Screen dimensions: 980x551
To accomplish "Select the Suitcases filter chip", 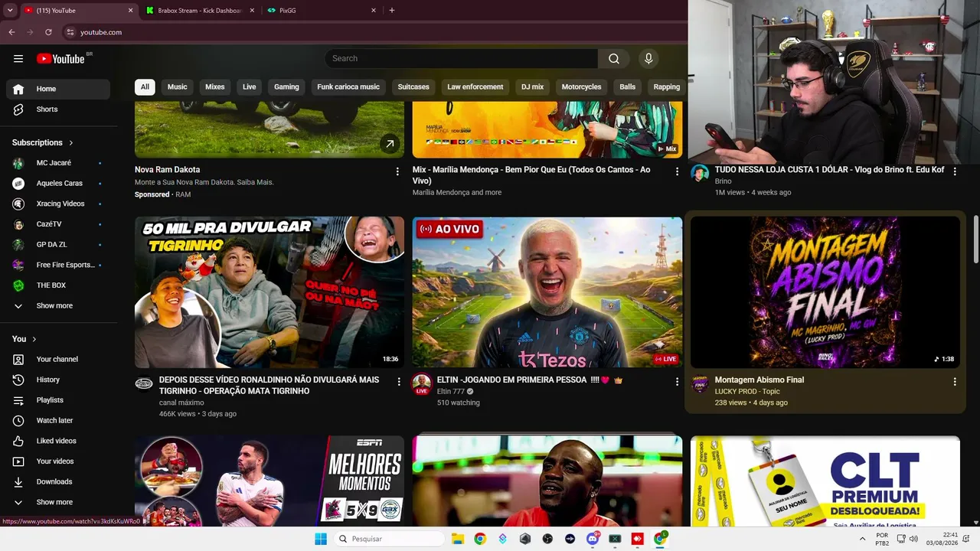I will (413, 87).
